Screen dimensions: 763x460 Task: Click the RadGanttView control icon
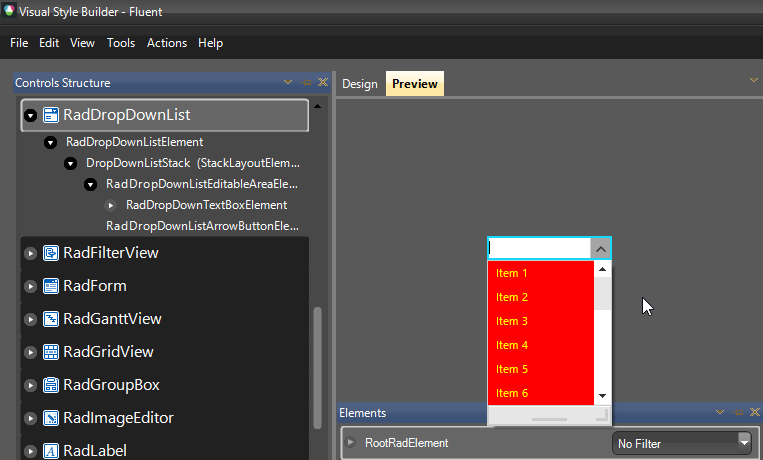pyautogui.click(x=50, y=320)
